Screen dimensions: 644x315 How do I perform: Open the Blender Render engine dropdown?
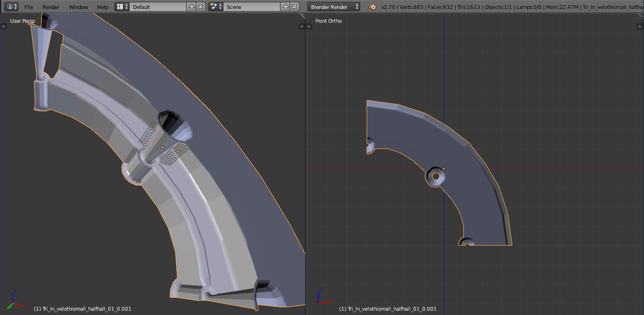tap(334, 7)
